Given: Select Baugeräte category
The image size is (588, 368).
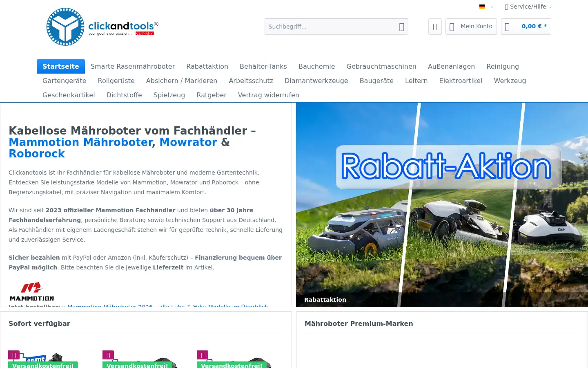Looking at the screenshot, I should pyautogui.click(x=376, y=81).
